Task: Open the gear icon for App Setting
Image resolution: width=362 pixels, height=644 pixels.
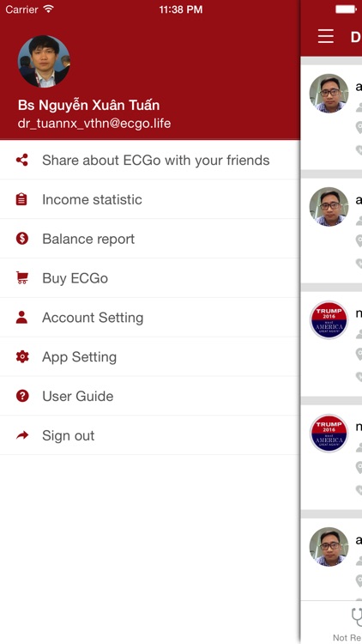Action: pyautogui.click(x=22, y=356)
